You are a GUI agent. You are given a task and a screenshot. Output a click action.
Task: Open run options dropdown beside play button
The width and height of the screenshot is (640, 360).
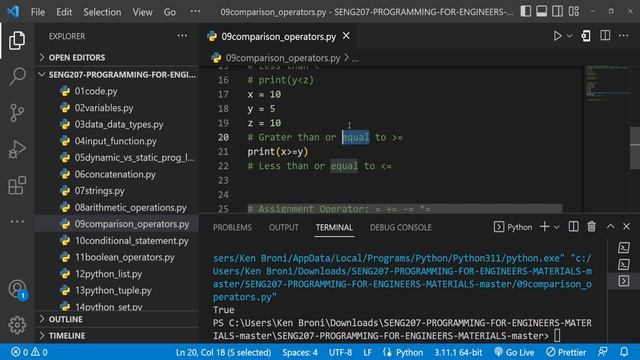tap(569, 36)
